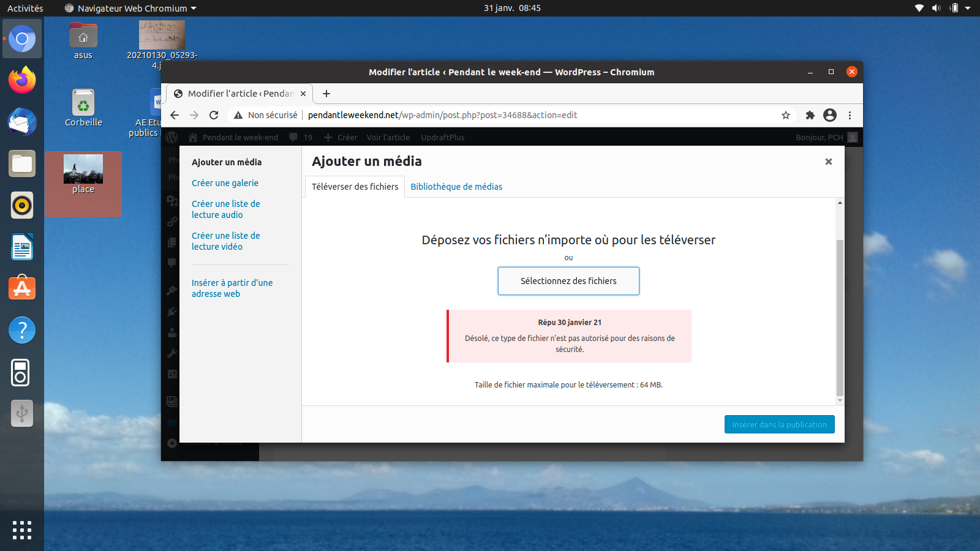Click the Sélectionnez des fichiers button
The width and height of the screenshot is (980, 551).
click(x=568, y=281)
